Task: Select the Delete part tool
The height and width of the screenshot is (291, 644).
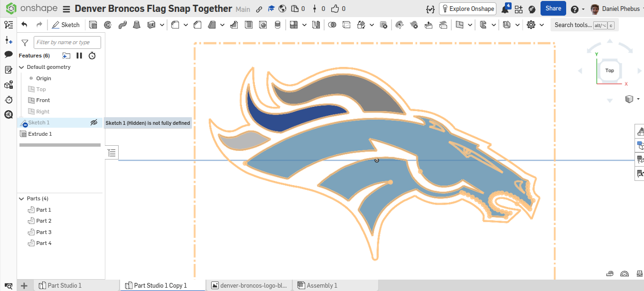Action: pos(384,25)
